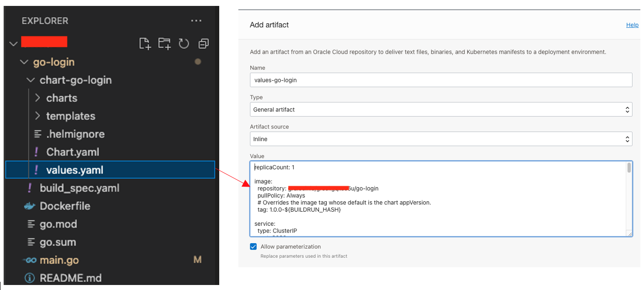Click the 'Add artifact' heading
Screen dimensions: 644x290
click(269, 25)
